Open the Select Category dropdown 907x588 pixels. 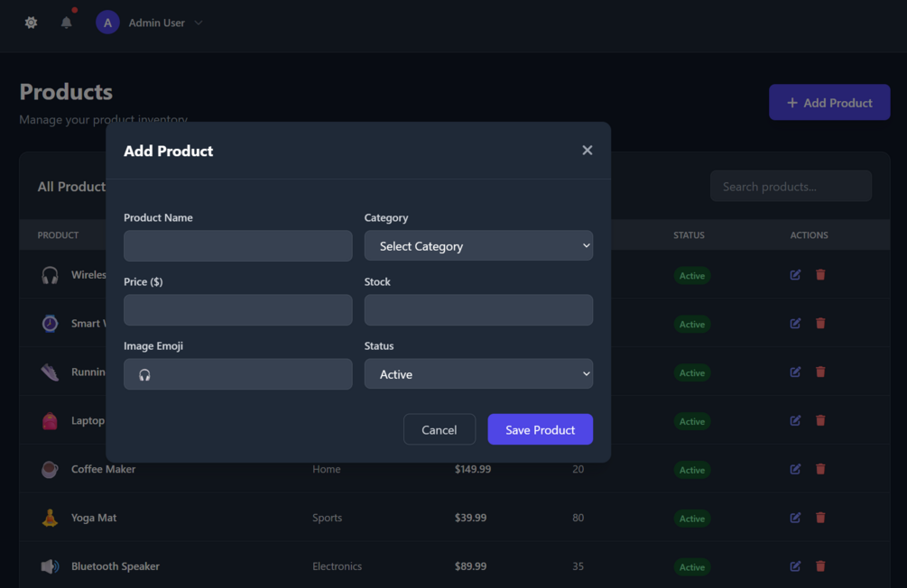(478, 246)
